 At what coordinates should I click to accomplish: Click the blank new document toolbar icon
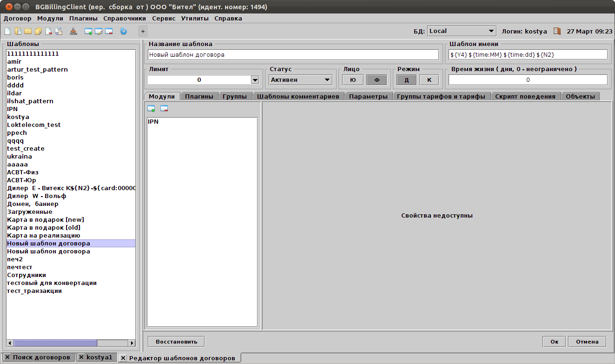point(7,32)
